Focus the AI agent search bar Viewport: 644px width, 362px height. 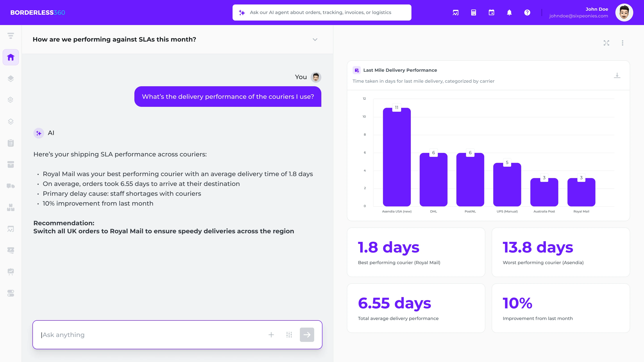[322, 13]
